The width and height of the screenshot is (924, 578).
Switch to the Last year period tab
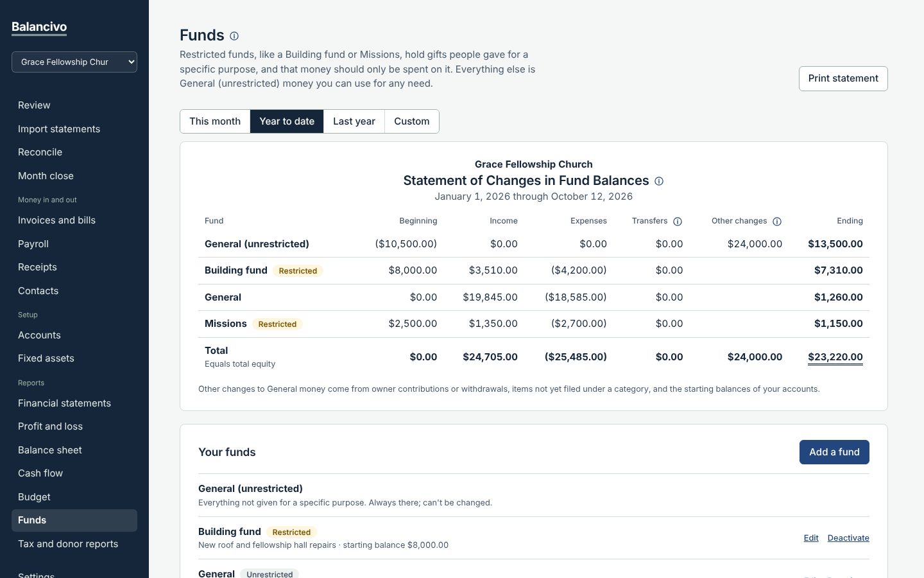tap(354, 121)
